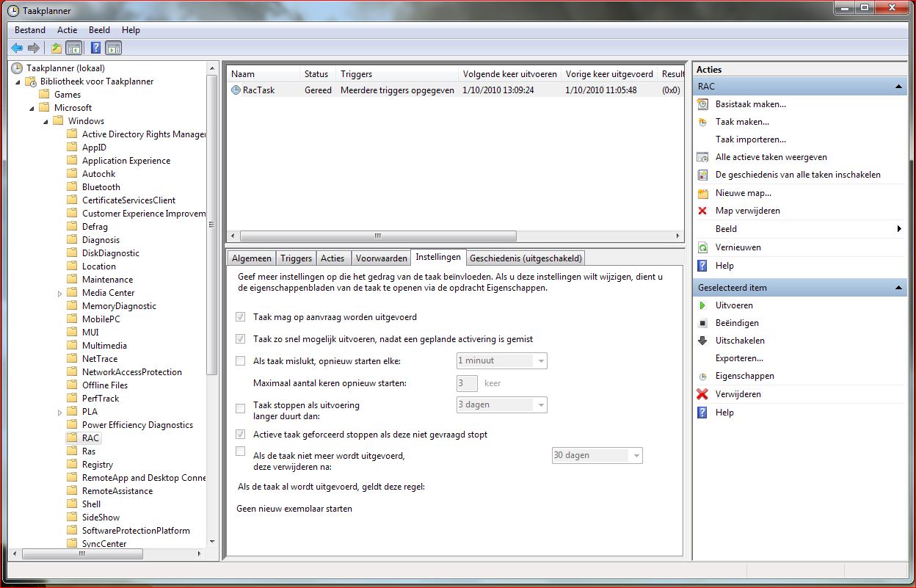The image size is (916, 588).
Task: Toggle 'Taak stoppen als uitvoering langer duurt' checkbox
Action: point(240,408)
